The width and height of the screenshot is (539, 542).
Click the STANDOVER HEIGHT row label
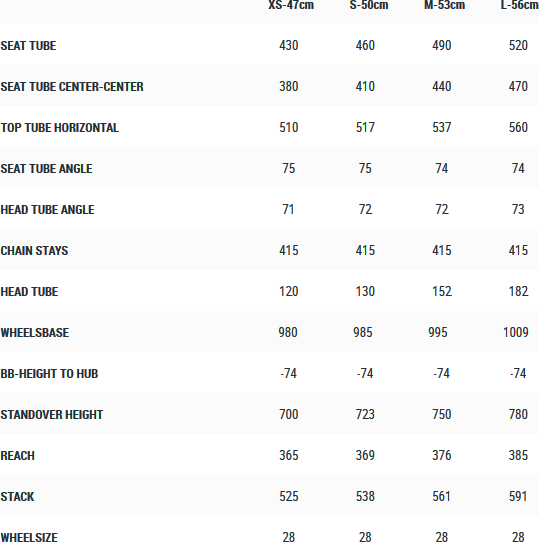[x=52, y=414]
